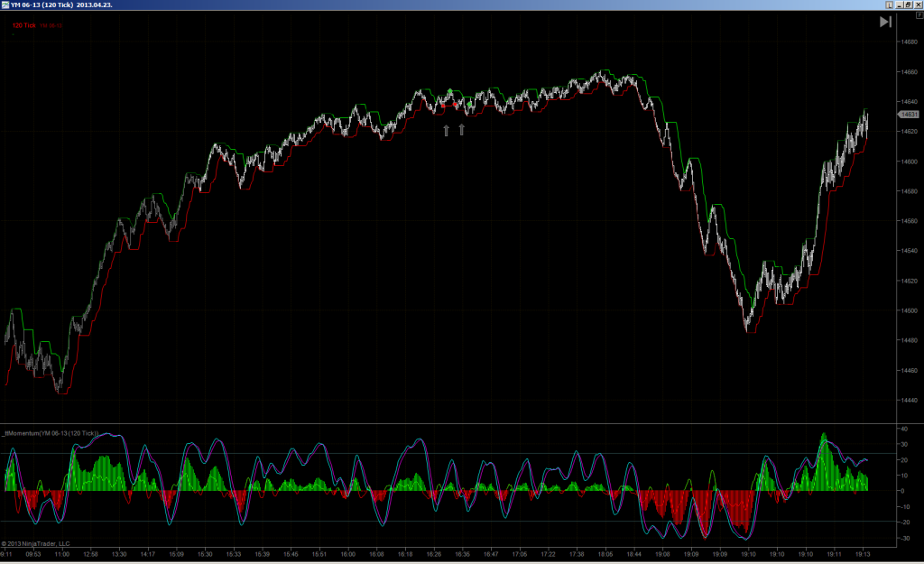Click the 14:17 time axis label
Viewport: 924px width, 564px height.
point(147,554)
